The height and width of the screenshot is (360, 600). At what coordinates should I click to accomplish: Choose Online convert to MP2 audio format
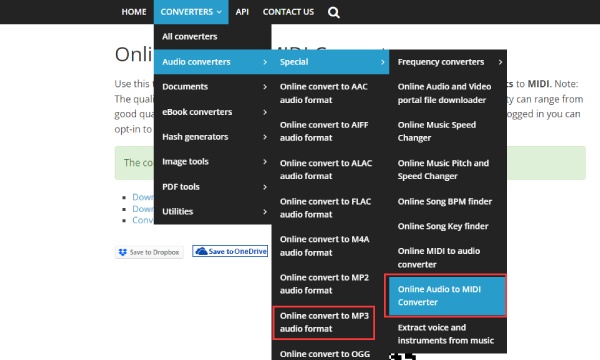pos(330,284)
